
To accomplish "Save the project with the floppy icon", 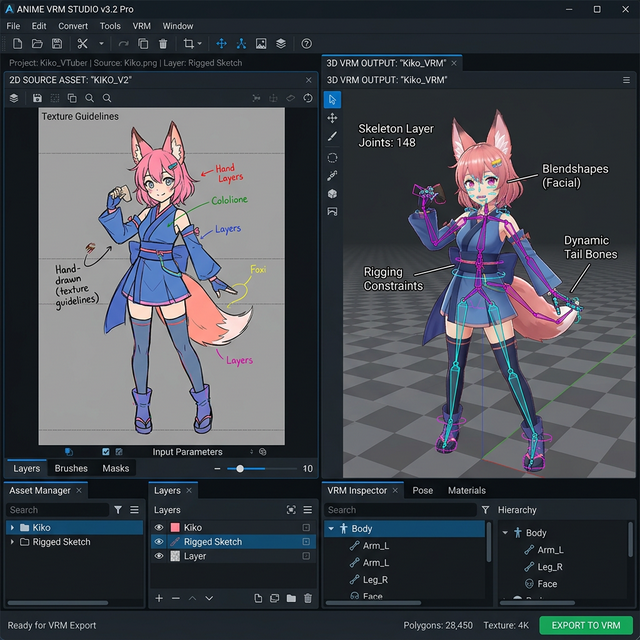I will tap(57, 44).
